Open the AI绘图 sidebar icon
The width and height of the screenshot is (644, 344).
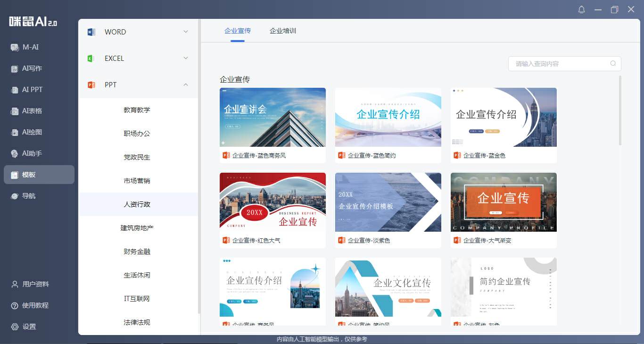(15, 132)
